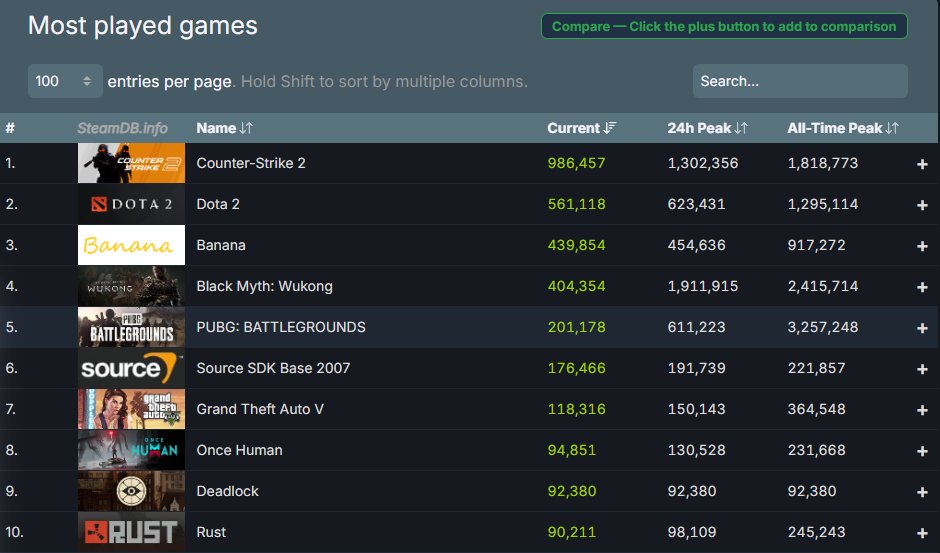Click current players value 439,854
Screen dimensions: 940x553
click(x=576, y=245)
